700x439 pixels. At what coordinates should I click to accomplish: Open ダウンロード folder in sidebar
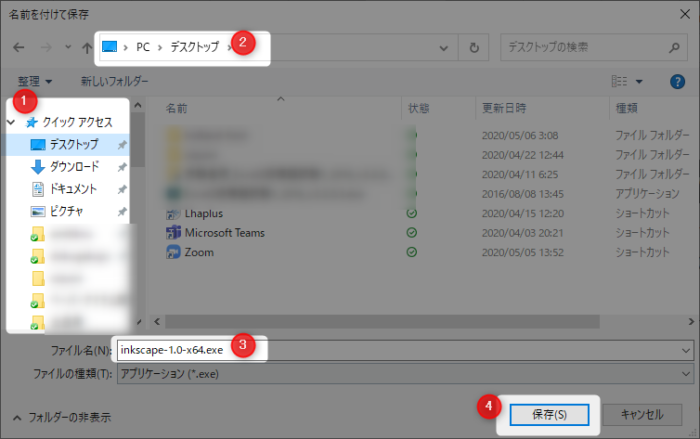tap(74, 167)
